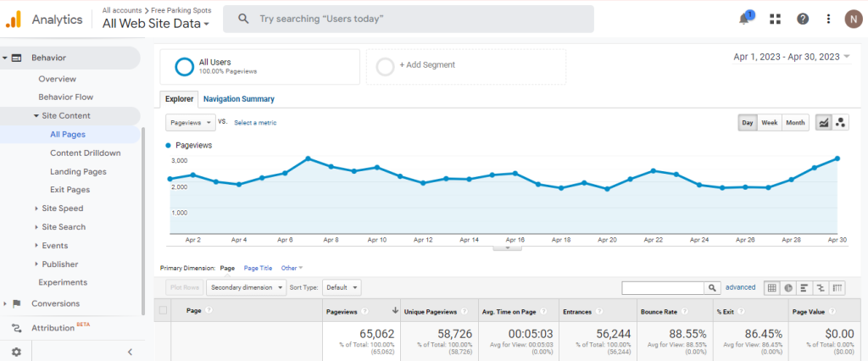868x361 pixels.
Task: Open Landing Pages in the sidebar
Action: click(78, 172)
